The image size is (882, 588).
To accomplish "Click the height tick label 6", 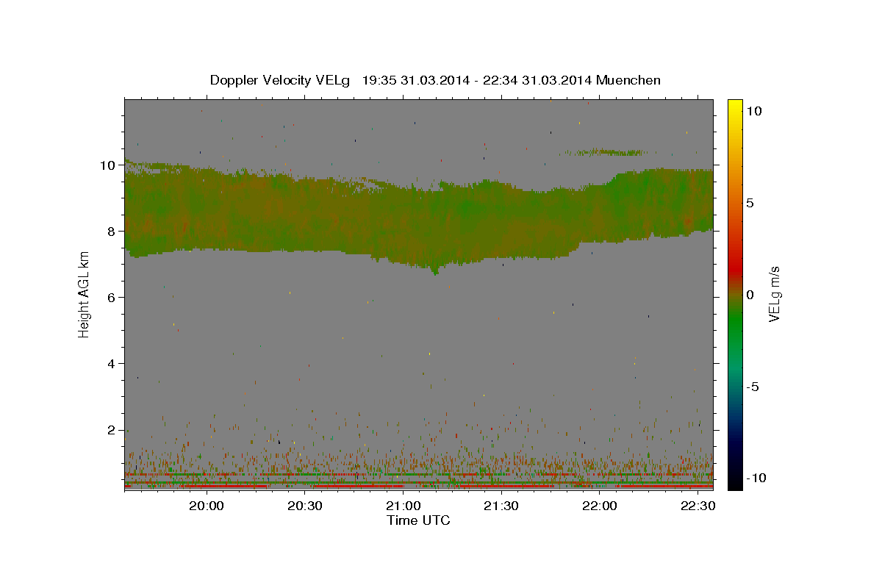I will coord(112,298).
